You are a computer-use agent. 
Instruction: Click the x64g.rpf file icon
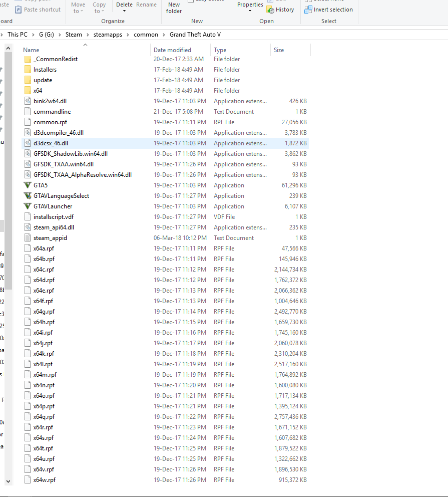28,312
